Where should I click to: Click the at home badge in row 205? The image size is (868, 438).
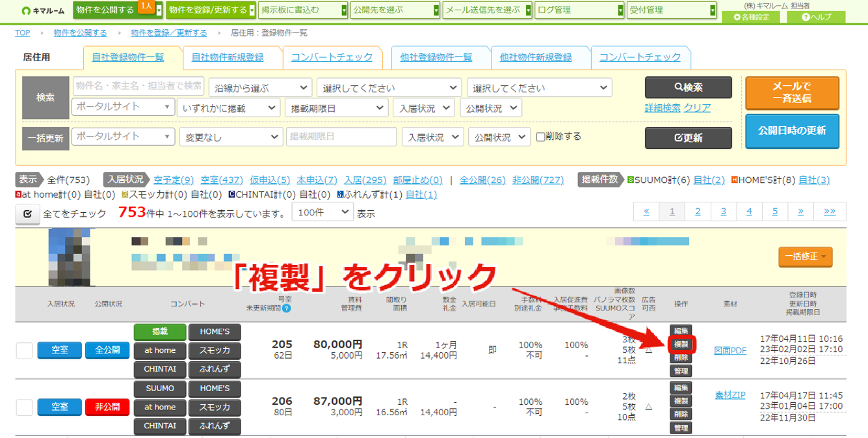(160, 351)
